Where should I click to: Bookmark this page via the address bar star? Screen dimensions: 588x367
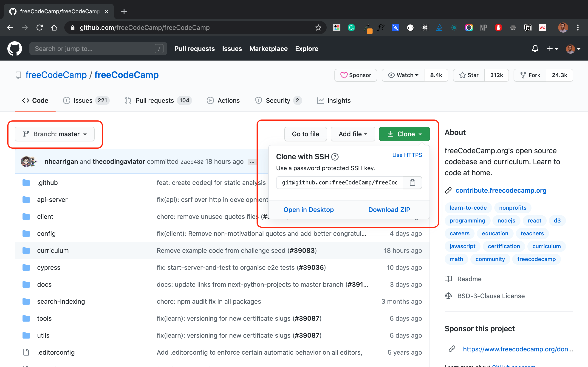pyautogui.click(x=318, y=28)
